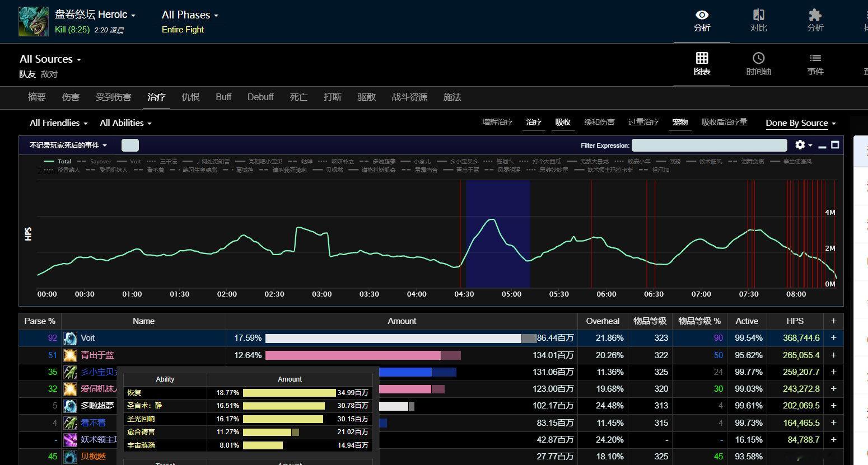
Task: Click 看不着's class icon
Action: click(70, 423)
